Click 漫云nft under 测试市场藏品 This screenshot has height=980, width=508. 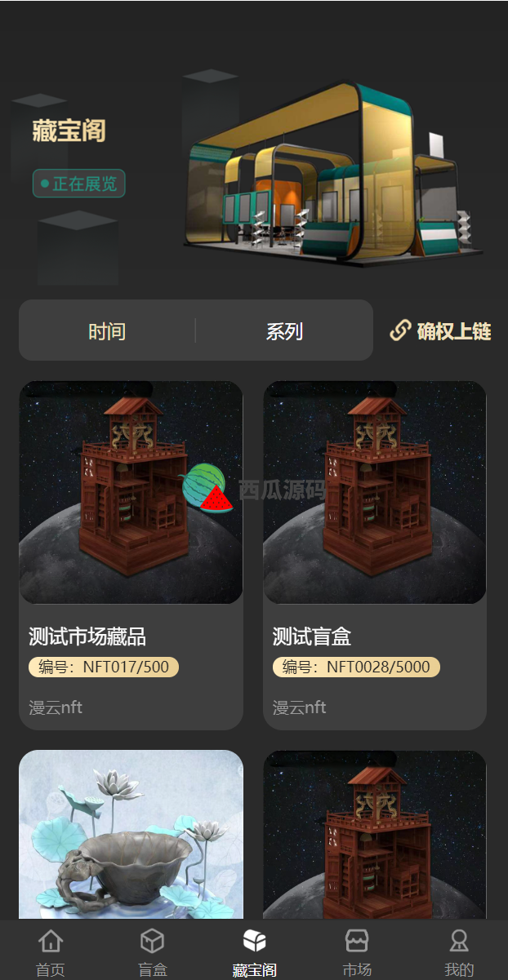click(56, 707)
